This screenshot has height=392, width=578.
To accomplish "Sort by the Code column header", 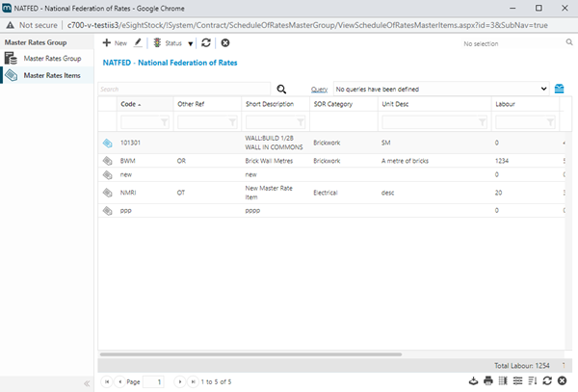I will tap(128, 104).
